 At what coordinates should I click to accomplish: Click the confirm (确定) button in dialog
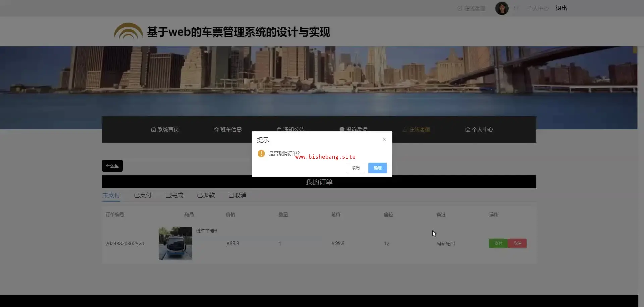(377, 168)
